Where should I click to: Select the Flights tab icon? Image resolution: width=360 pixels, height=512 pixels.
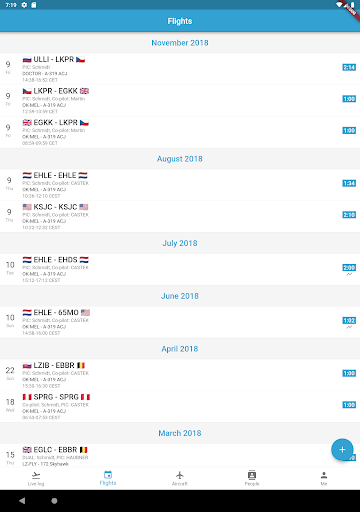pyautogui.click(x=108, y=475)
